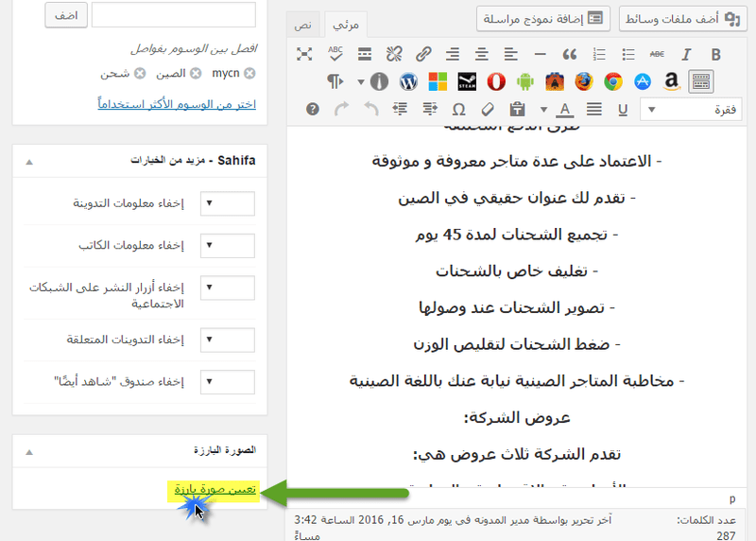Insert a special character with Omega icon
The height and width of the screenshot is (541, 756).
(x=459, y=109)
